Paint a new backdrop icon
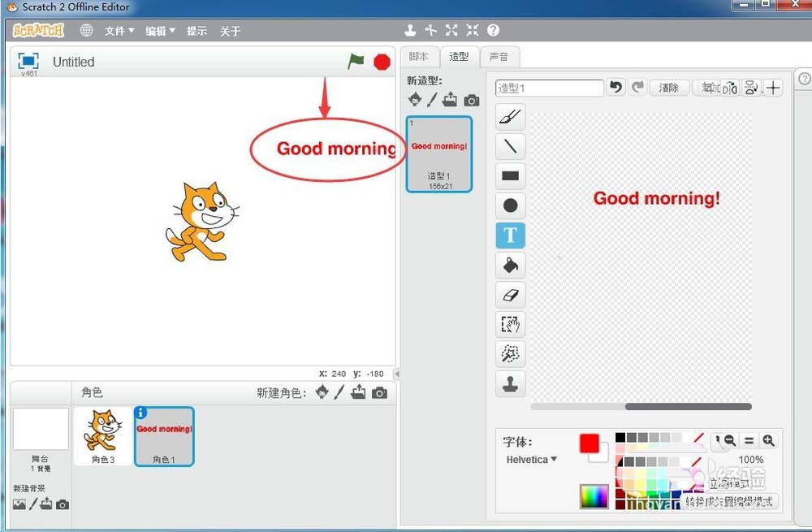812x532 pixels. click(33, 504)
